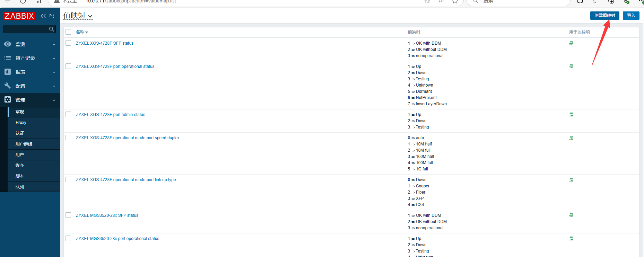Expand the 配置 menu chevron

pos(54,86)
